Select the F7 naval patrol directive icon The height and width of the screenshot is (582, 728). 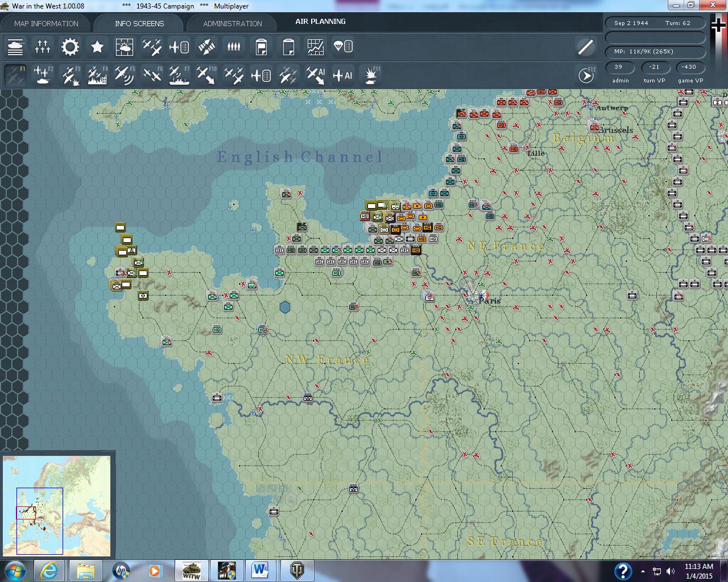pos(179,75)
